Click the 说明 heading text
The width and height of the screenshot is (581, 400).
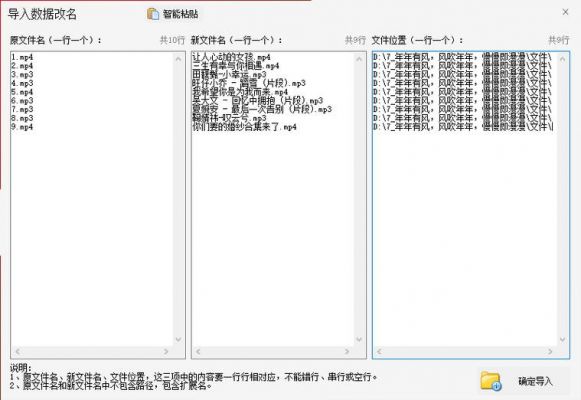[x=20, y=368]
